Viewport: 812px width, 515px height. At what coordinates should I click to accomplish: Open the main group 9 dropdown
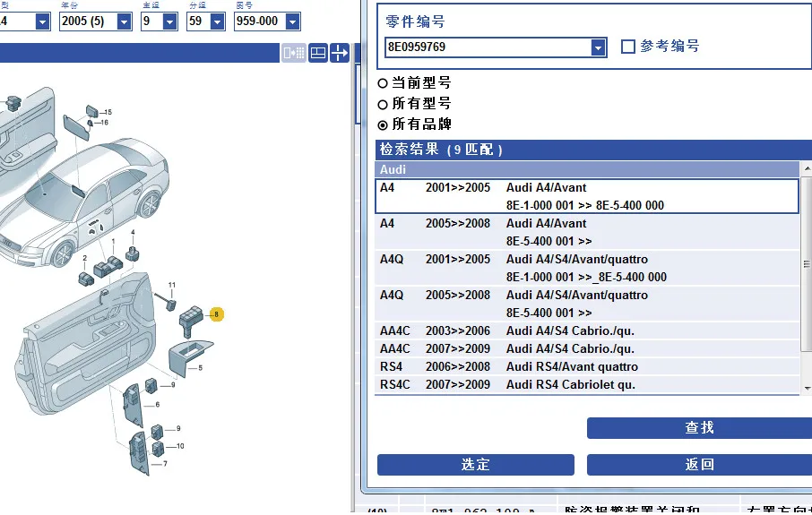click(x=170, y=21)
